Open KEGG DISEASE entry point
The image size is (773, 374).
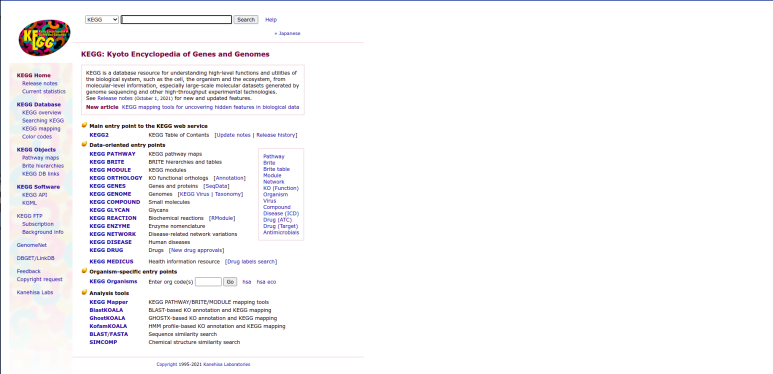click(x=111, y=242)
